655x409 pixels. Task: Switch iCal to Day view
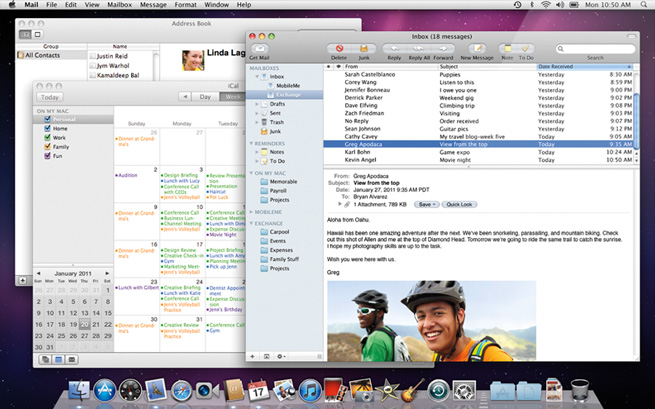coord(205,97)
